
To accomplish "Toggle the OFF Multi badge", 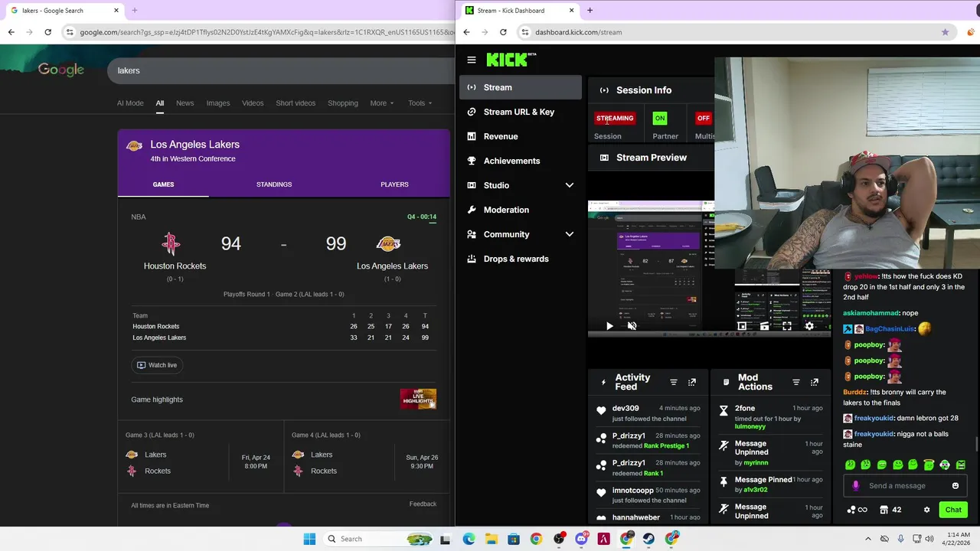I will [703, 118].
